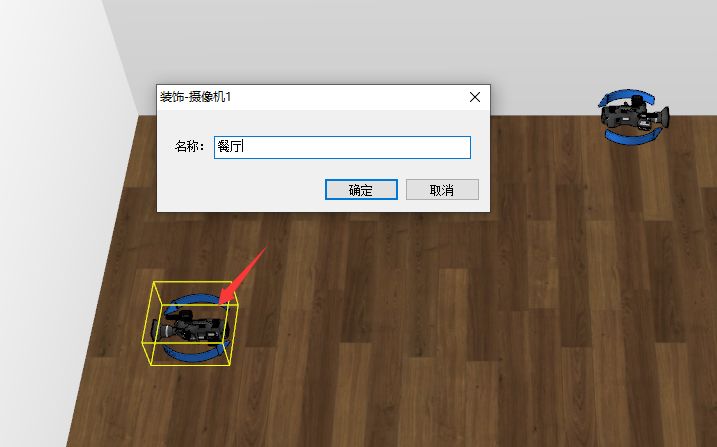717x447 pixels.
Task: Click the 装饰-摄像机1 dialog title bar
Action: [311, 97]
